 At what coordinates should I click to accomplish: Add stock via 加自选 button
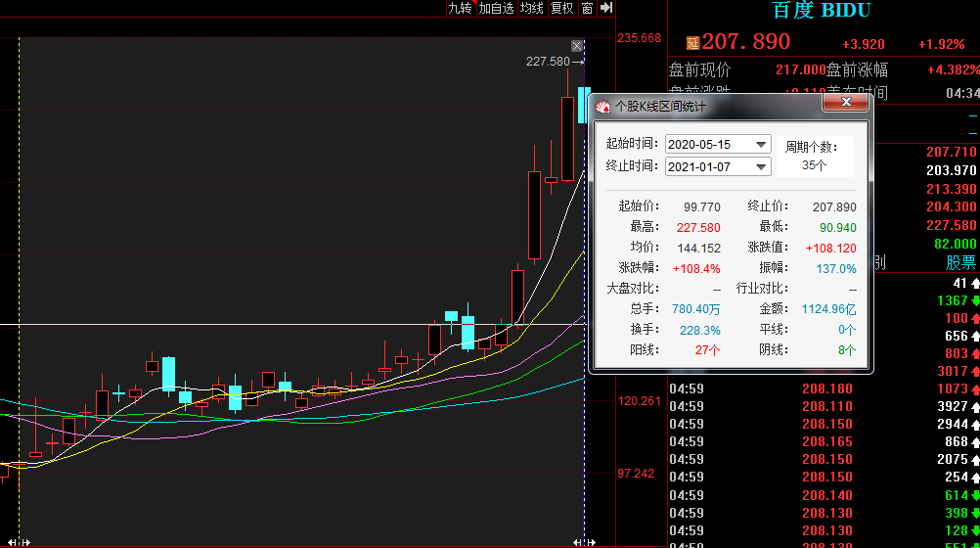(496, 8)
